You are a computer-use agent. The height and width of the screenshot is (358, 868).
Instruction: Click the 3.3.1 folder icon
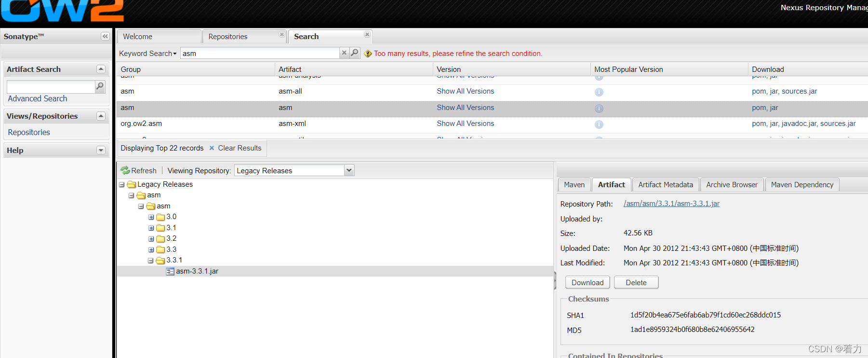coord(160,261)
